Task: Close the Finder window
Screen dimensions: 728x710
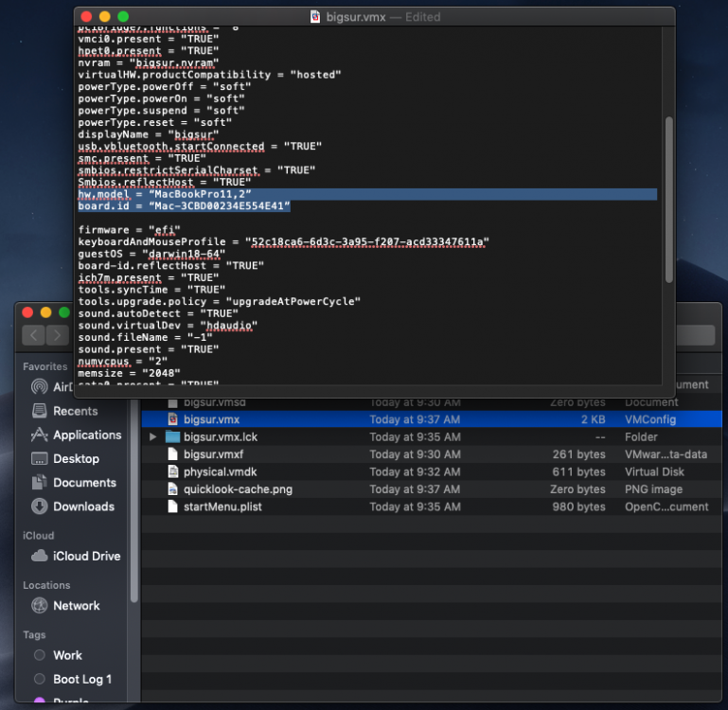Action: pos(27,312)
